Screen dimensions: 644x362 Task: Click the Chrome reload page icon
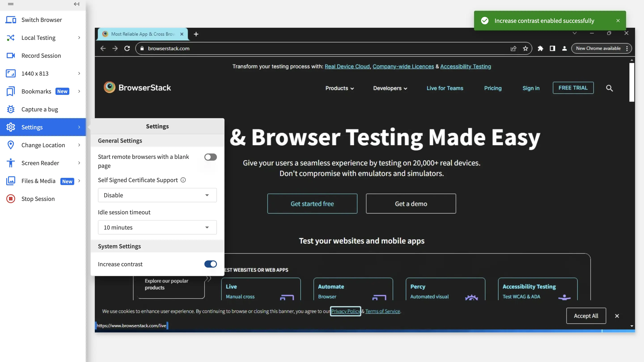[x=127, y=49]
